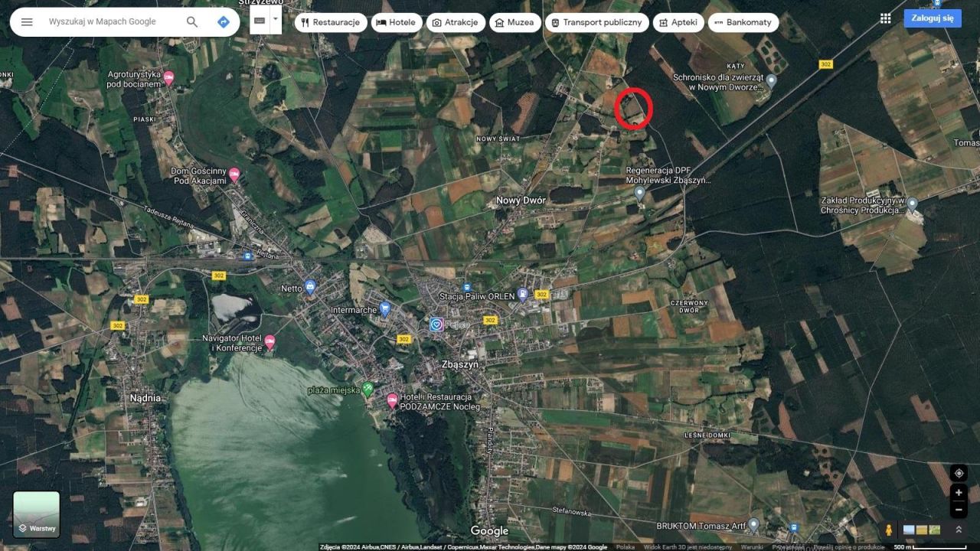Filter map by Apteki
Viewport: 980px width, 551px height.
(x=678, y=22)
